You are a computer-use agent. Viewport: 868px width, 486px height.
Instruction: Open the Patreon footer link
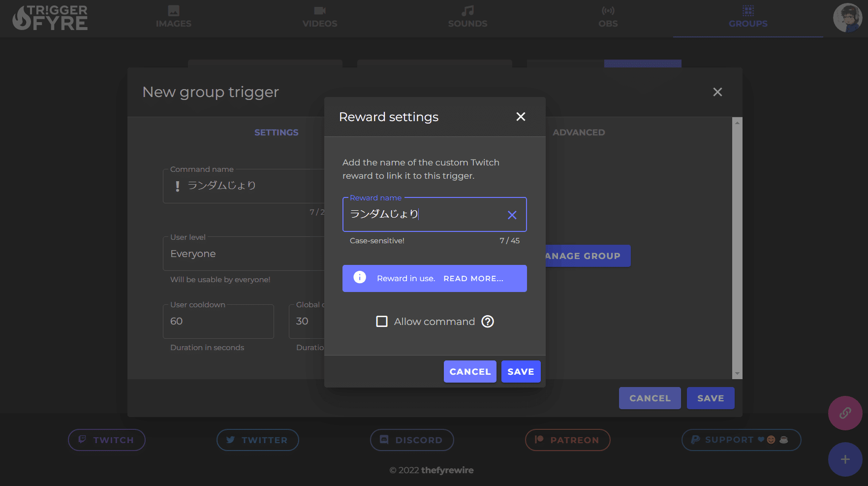[568, 440]
